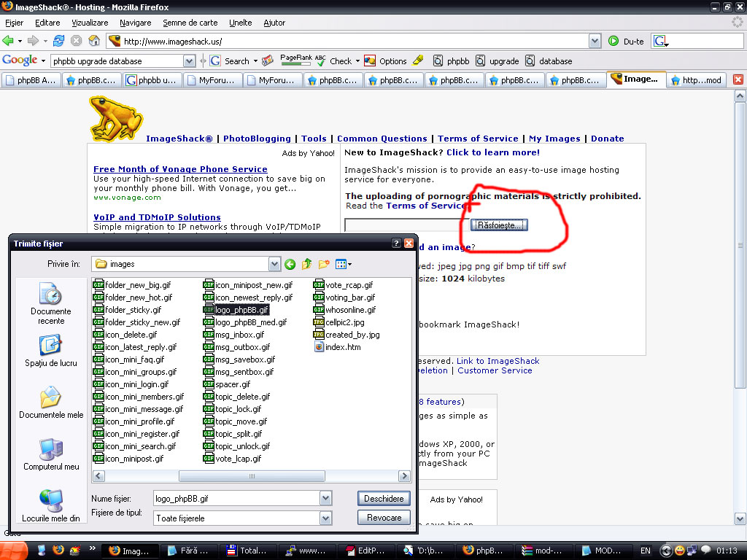Open the Vizualizare menu
Image resolution: width=747 pixels, height=560 pixels.
tap(90, 23)
